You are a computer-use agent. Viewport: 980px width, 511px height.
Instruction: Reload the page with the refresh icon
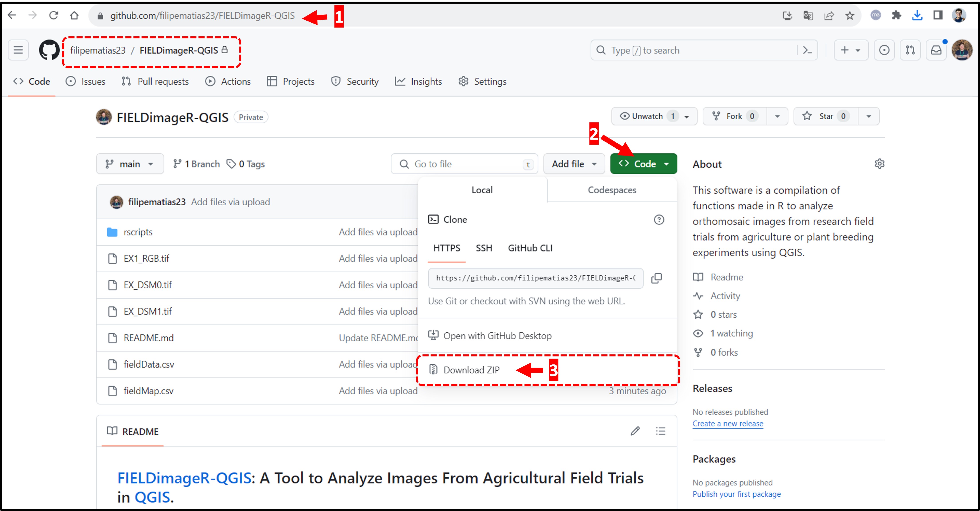tap(54, 15)
